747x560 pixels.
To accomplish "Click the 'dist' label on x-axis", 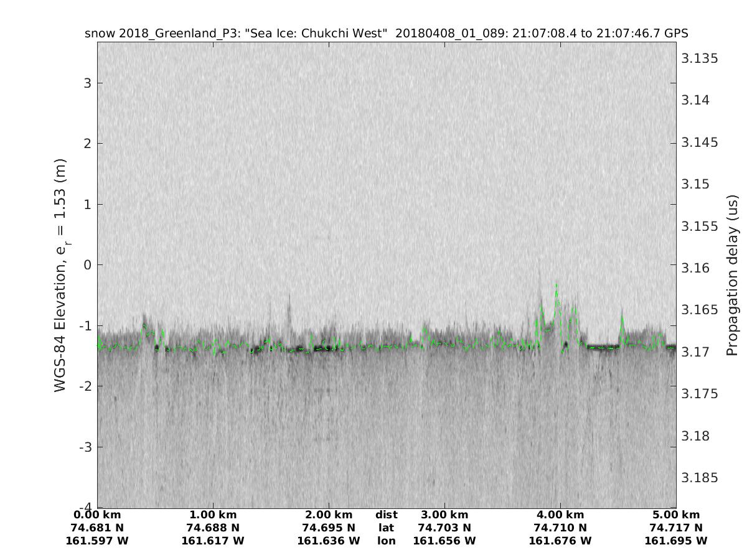I will pos(386,515).
